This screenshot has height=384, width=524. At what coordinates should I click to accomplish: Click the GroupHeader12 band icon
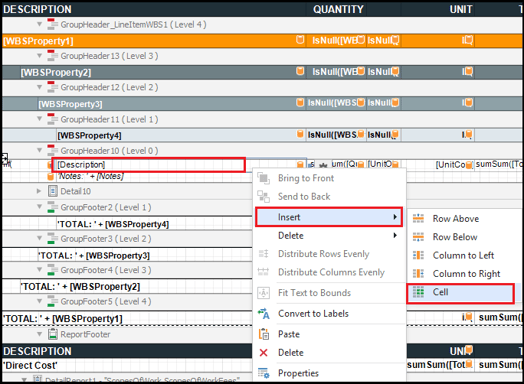coord(52,87)
